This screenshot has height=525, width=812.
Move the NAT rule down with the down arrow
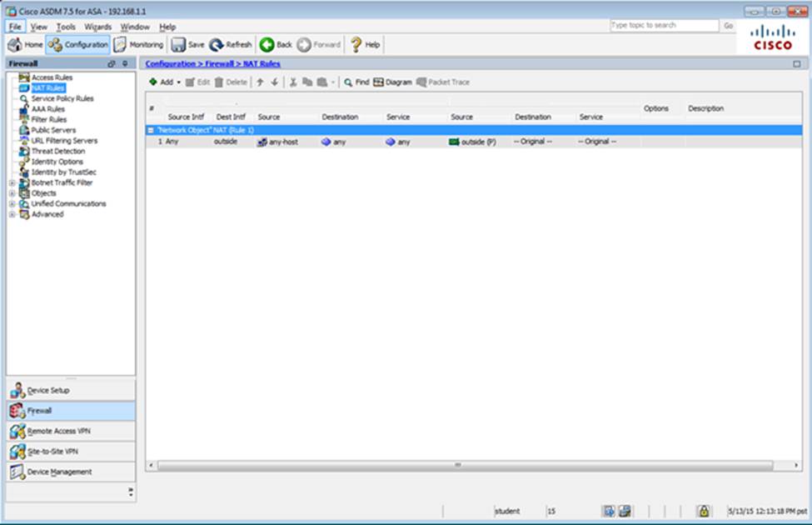pos(274,82)
